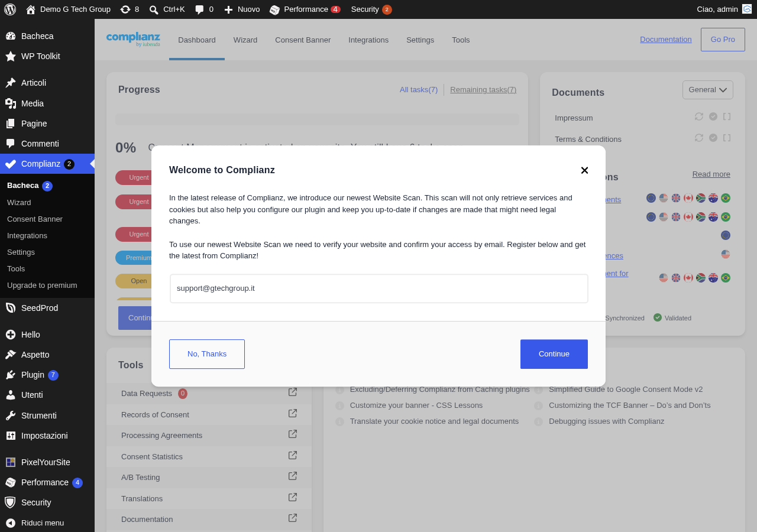
Task: Open A/B Testing external link icon
Action: coord(293,476)
